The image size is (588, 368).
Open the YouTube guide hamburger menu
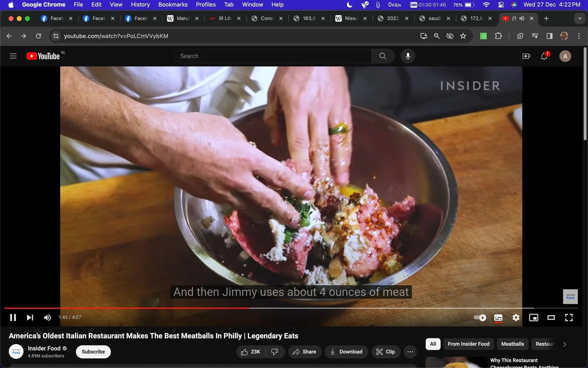13,56
